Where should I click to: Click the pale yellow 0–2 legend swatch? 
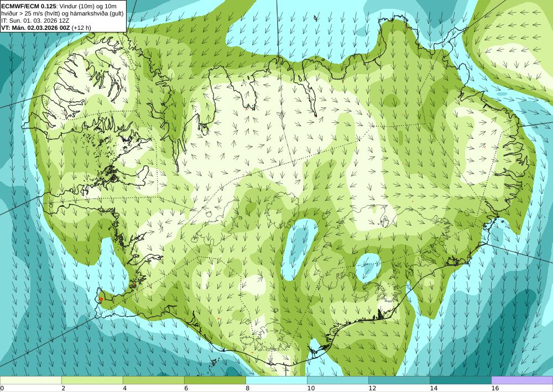point(30,380)
